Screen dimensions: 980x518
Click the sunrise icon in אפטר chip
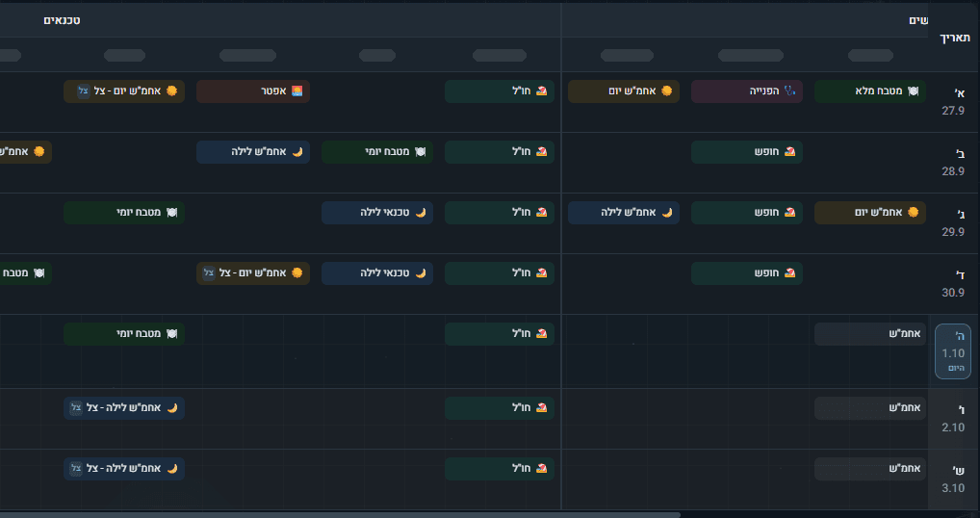297,91
